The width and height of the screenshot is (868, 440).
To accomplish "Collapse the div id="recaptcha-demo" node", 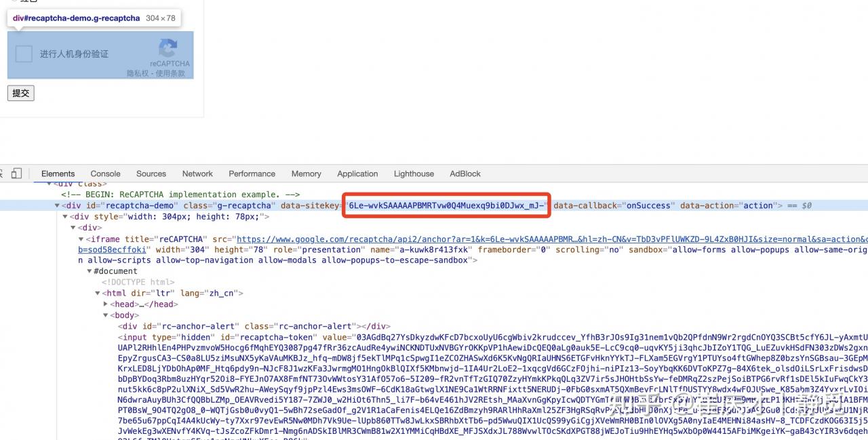I will (57, 205).
